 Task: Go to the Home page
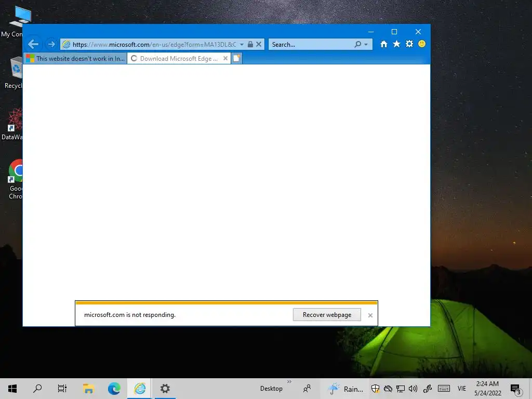(384, 44)
